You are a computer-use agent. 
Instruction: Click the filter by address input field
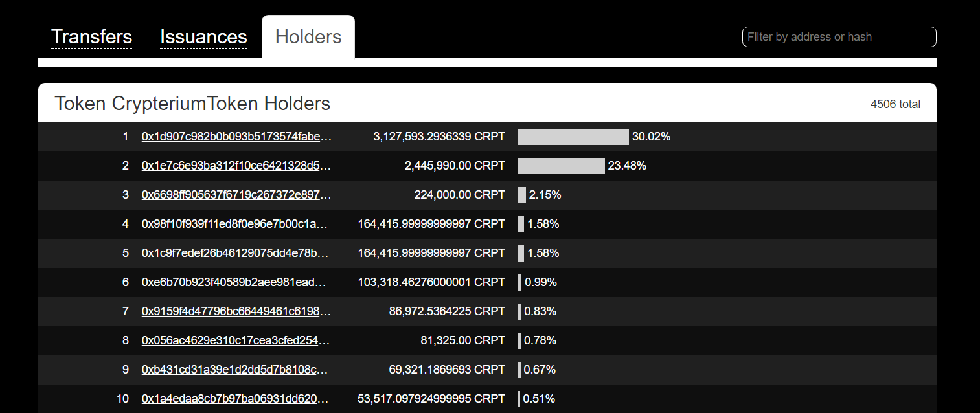tap(839, 37)
